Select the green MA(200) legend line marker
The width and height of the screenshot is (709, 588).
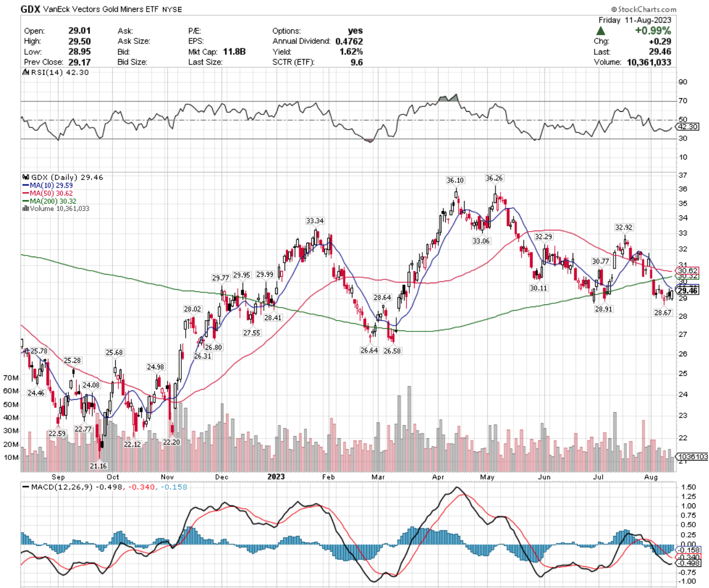(26, 201)
